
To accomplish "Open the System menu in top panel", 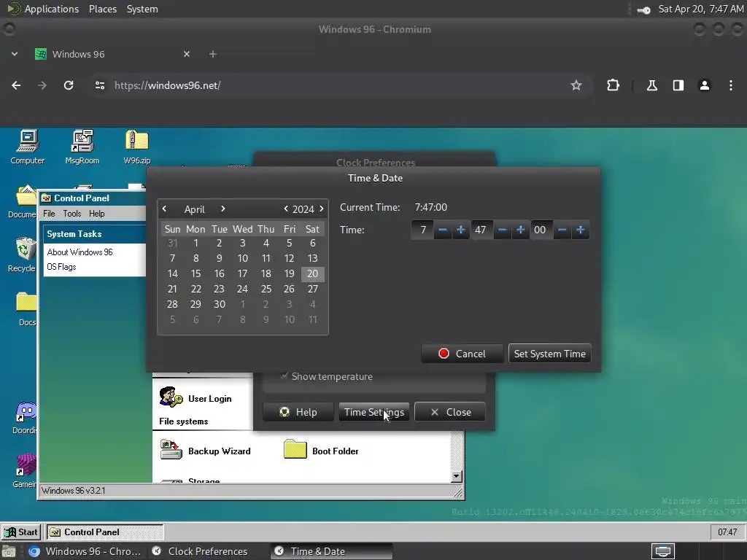I will (x=142, y=9).
